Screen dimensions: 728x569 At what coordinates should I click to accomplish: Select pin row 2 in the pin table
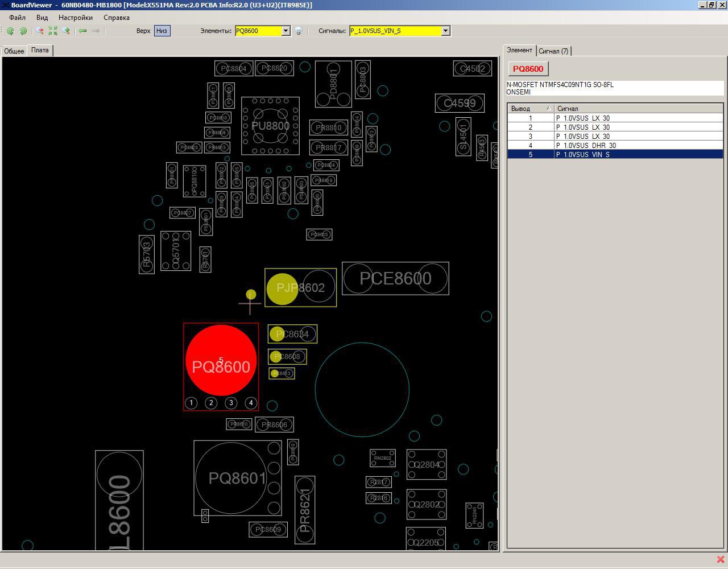(x=615, y=127)
